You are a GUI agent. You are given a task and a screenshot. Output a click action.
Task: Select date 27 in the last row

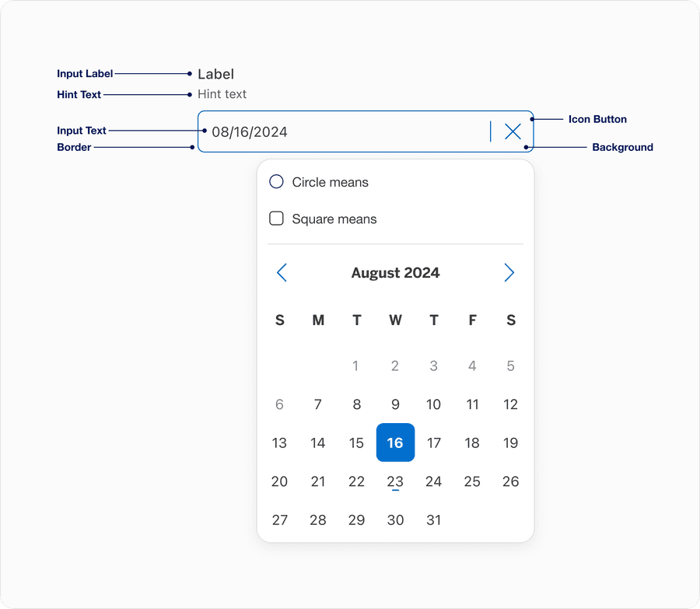[279, 520]
